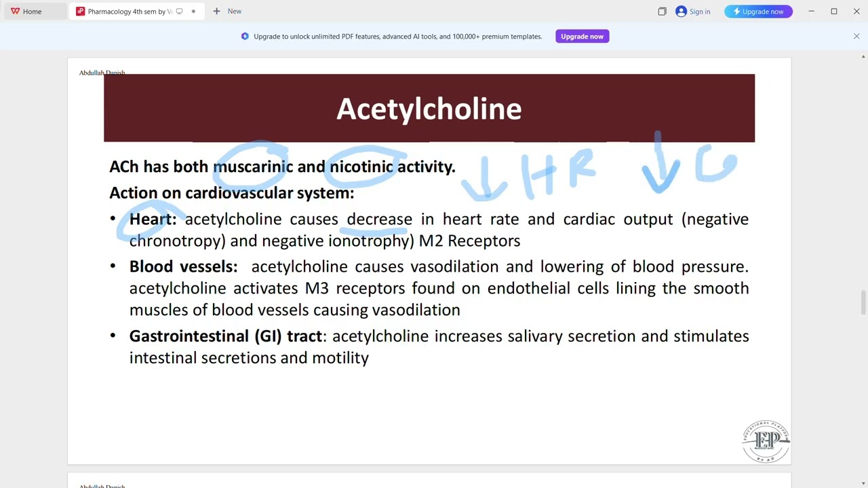Click Sign in with the avatar icon
The width and height of the screenshot is (868, 488).
693,12
